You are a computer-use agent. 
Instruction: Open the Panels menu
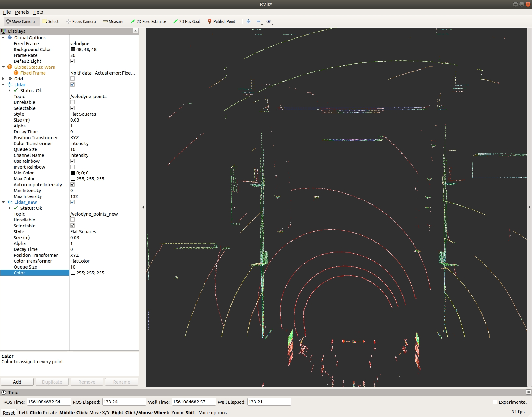[22, 12]
